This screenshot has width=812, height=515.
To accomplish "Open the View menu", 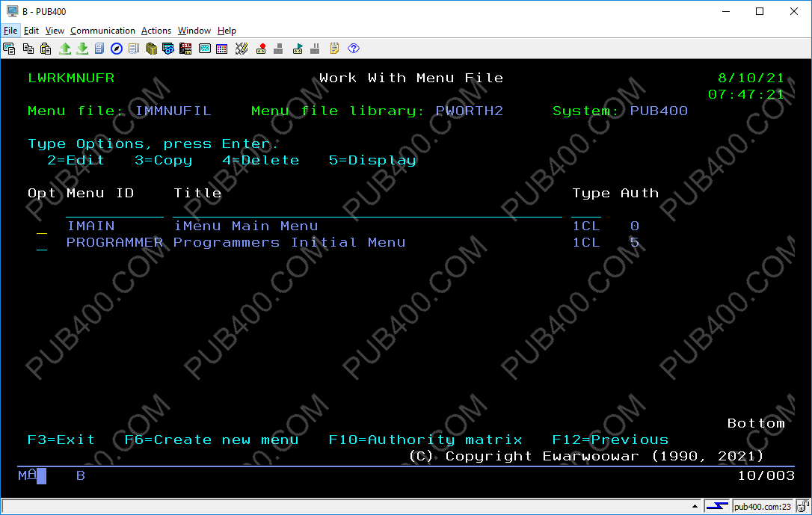I will (55, 31).
